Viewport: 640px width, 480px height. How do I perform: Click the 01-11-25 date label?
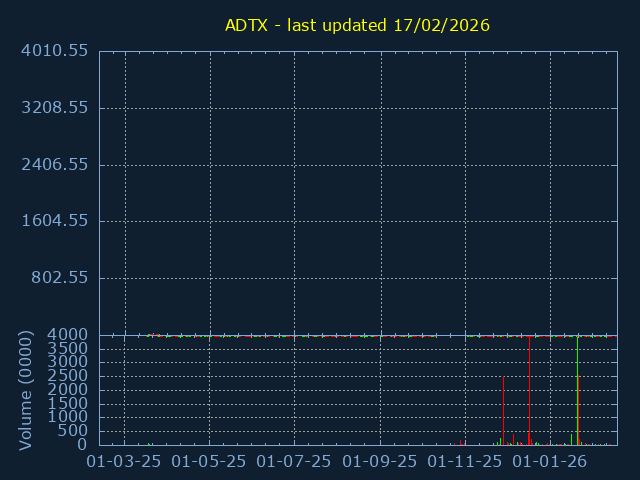click(x=465, y=461)
